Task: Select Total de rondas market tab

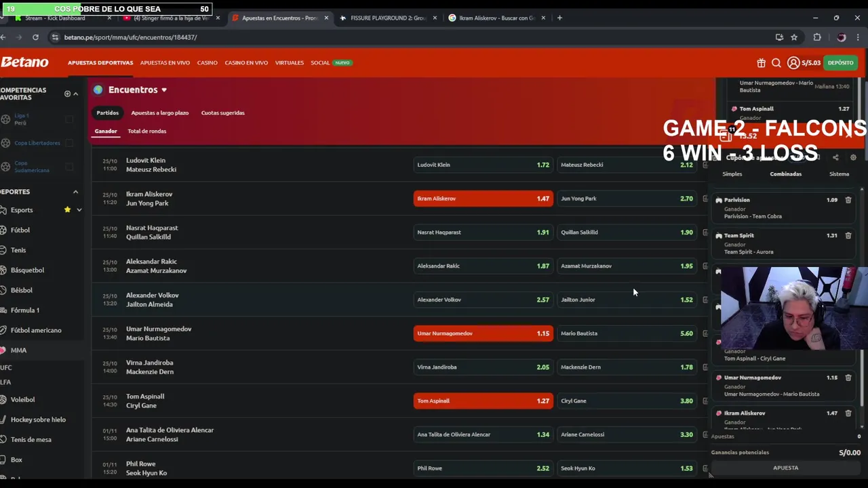Action: (x=146, y=131)
